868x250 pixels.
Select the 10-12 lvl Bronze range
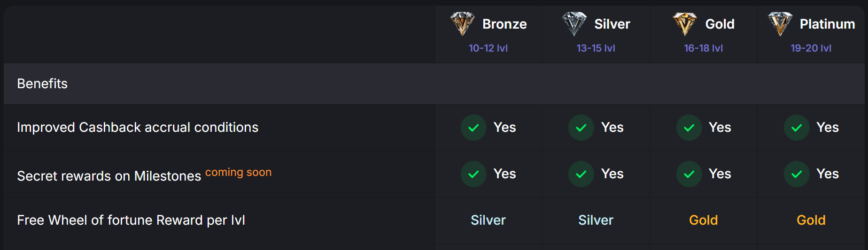point(488,48)
